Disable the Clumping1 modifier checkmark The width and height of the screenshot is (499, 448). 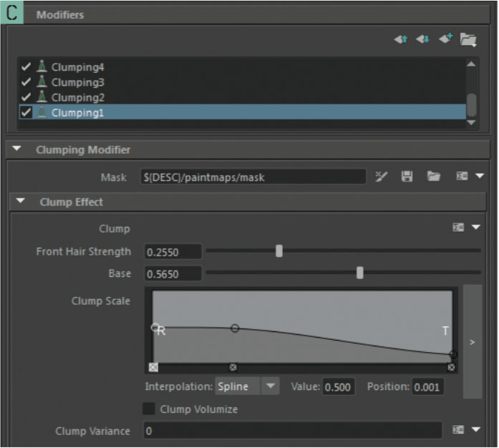[x=26, y=112]
